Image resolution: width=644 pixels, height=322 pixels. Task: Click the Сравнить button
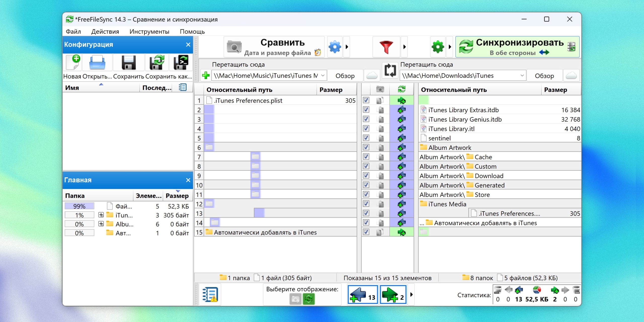point(274,47)
